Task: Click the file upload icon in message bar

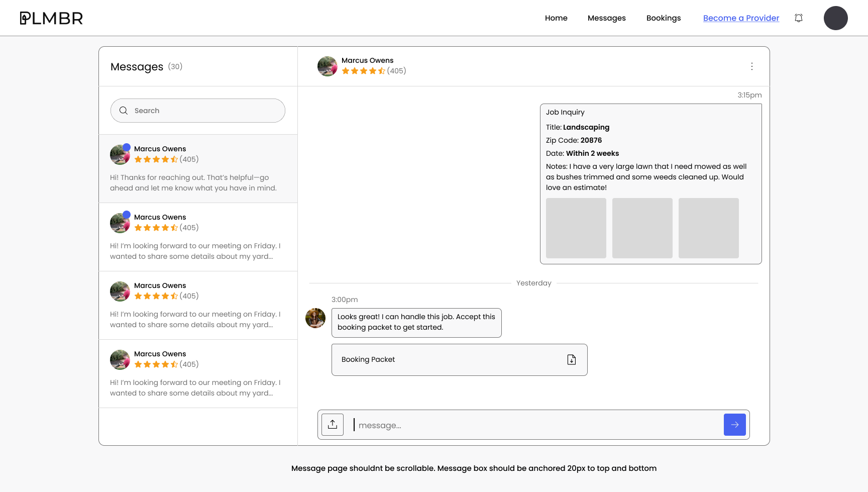Action: tap(333, 425)
